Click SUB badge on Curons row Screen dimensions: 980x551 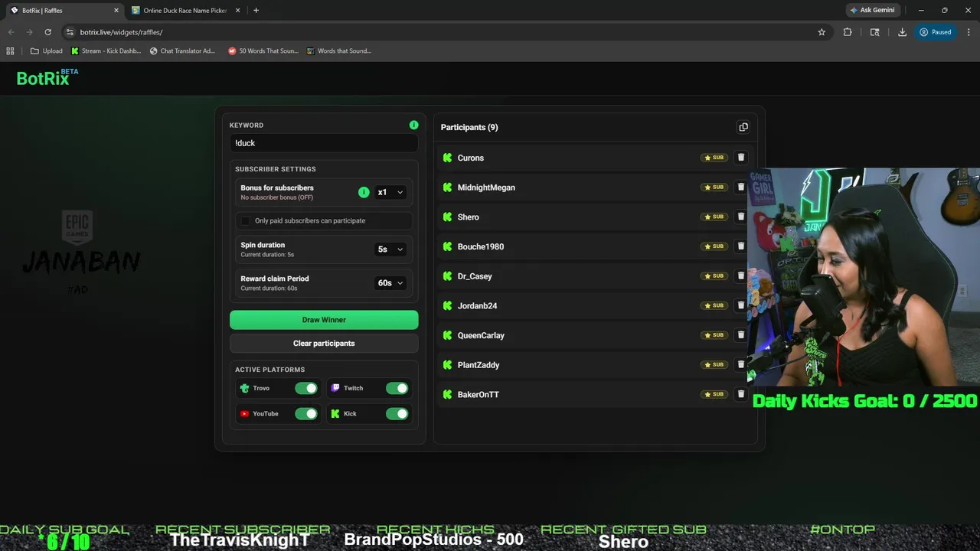pos(714,158)
